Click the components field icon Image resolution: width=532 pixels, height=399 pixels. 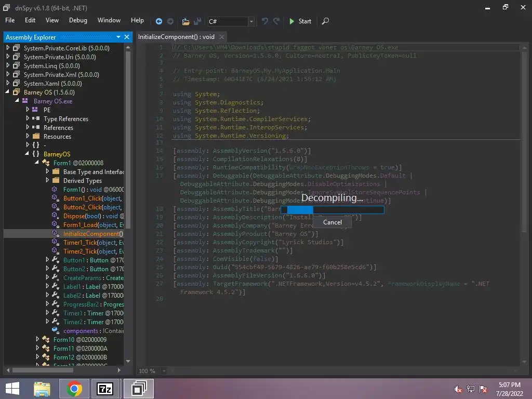click(x=55, y=330)
